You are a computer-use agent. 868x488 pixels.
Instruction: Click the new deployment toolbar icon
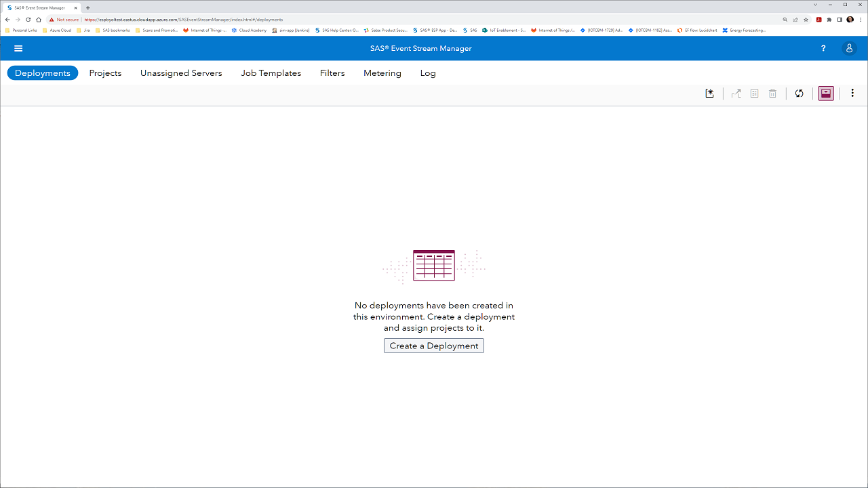pos(709,94)
